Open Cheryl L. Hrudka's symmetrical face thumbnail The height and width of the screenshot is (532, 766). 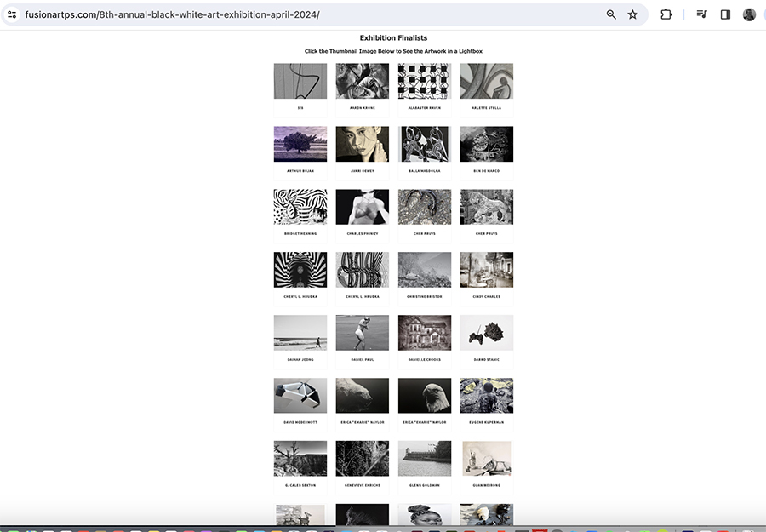tap(300, 270)
